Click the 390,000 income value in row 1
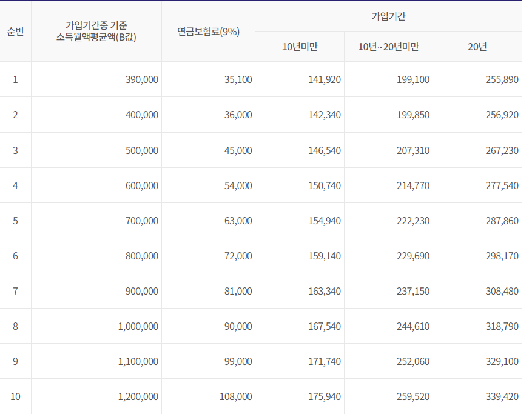This screenshot has height=414, width=532. pos(141,79)
